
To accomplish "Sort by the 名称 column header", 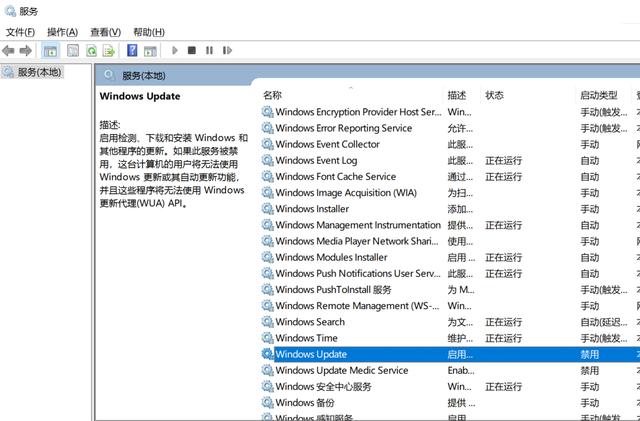I will [272, 95].
